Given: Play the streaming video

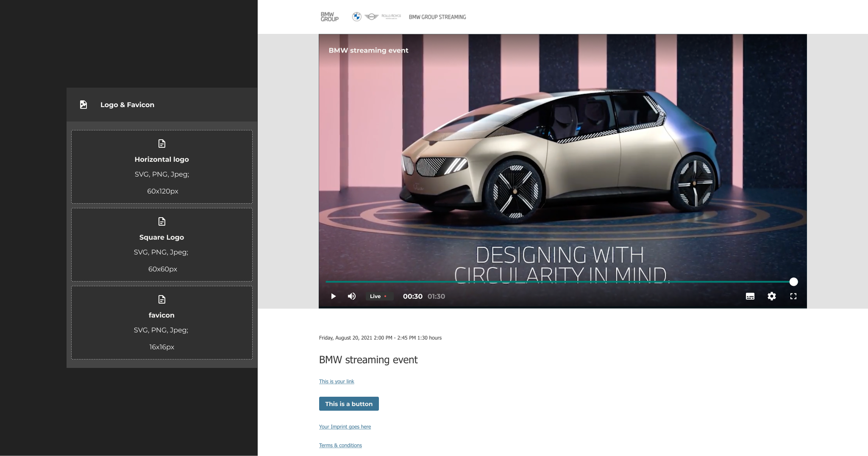Looking at the screenshot, I should click(334, 296).
